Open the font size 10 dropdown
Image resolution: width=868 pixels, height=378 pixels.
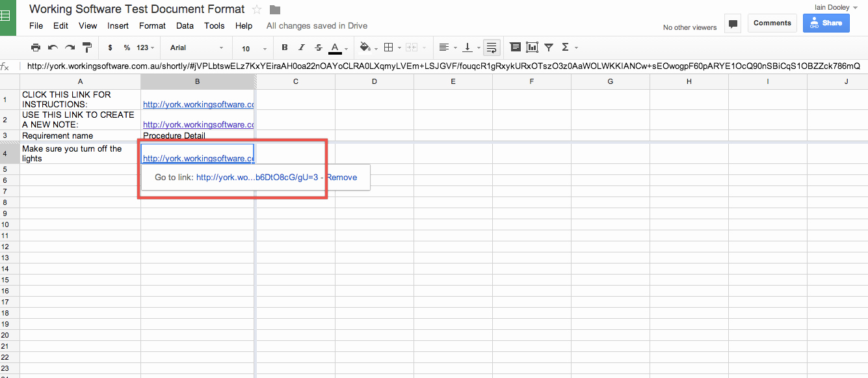tap(254, 49)
